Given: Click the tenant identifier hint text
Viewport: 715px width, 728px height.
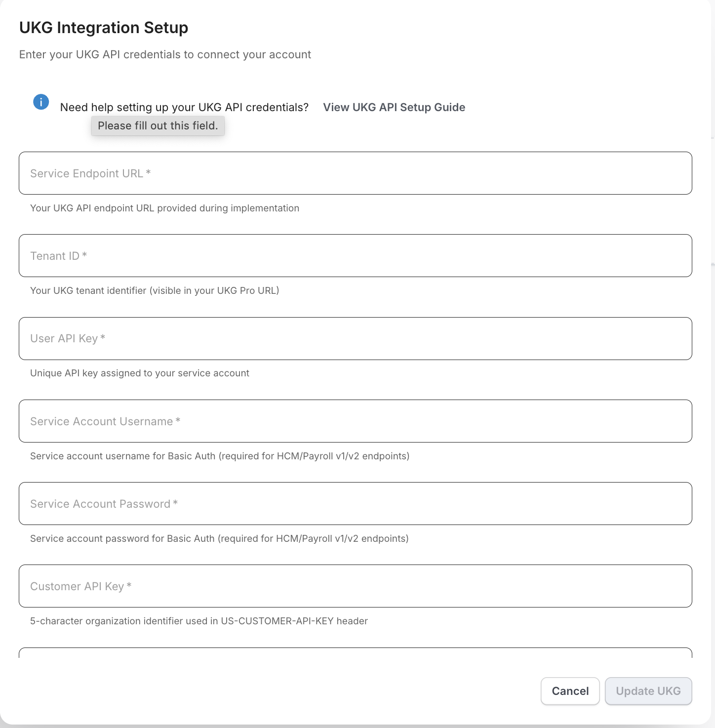Looking at the screenshot, I should coord(155,290).
